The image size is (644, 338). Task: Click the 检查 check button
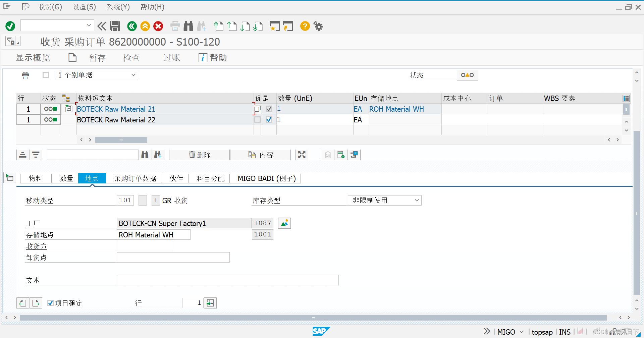click(x=131, y=58)
